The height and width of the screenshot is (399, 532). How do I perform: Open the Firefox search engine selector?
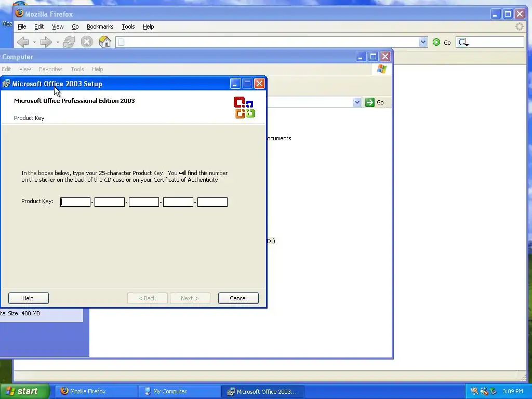tap(463, 43)
